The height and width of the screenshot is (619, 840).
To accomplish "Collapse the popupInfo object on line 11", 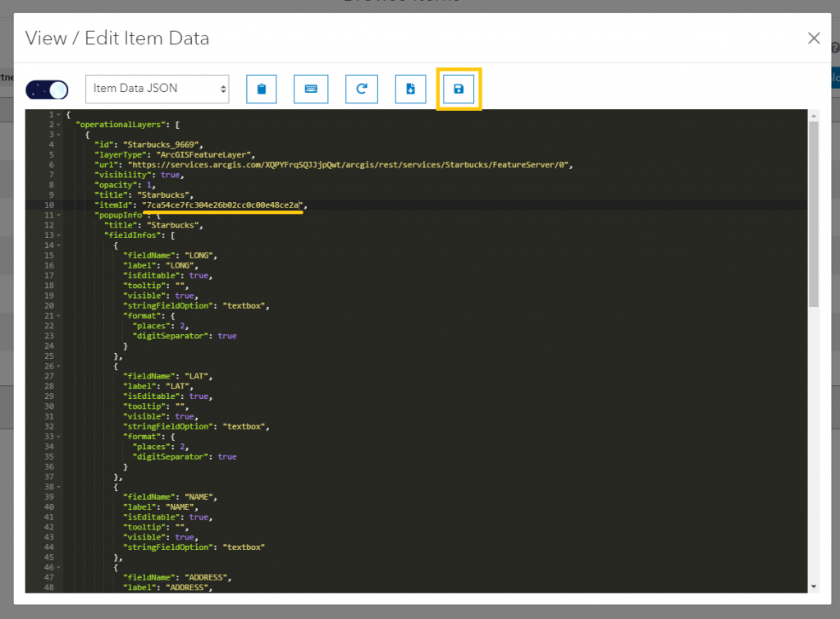I will [58, 215].
